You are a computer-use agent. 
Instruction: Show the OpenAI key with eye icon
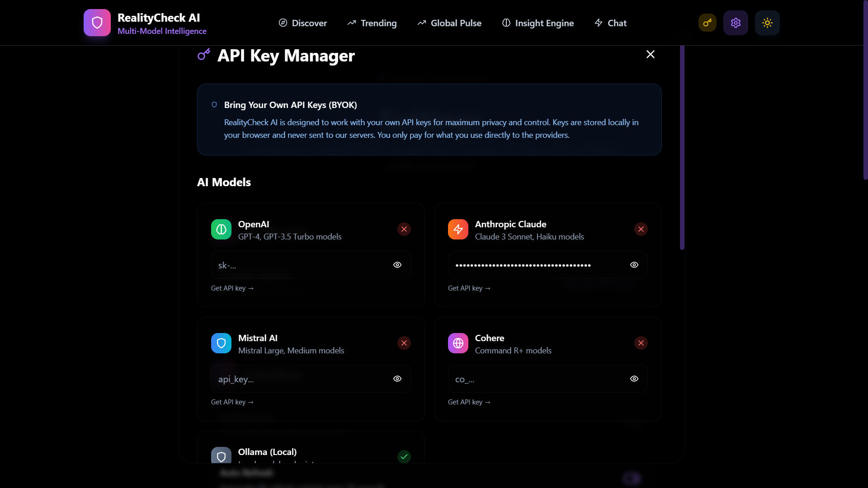click(397, 265)
